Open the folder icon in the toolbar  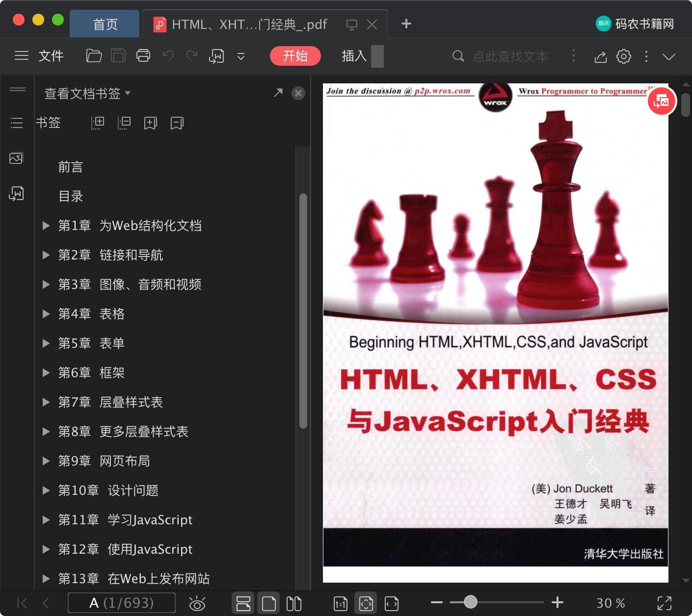coord(94,56)
